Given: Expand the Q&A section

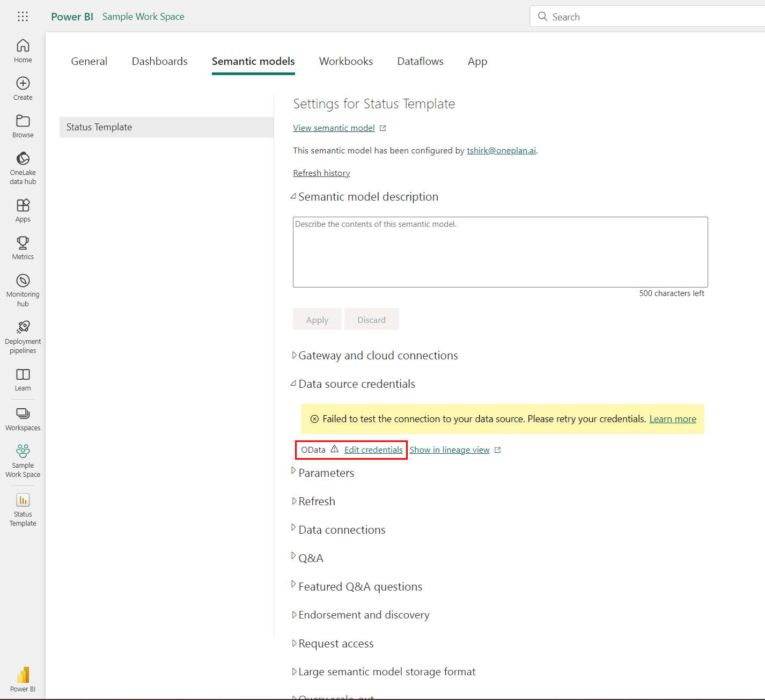Looking at the screenshot, I should [x=293, y=556].
